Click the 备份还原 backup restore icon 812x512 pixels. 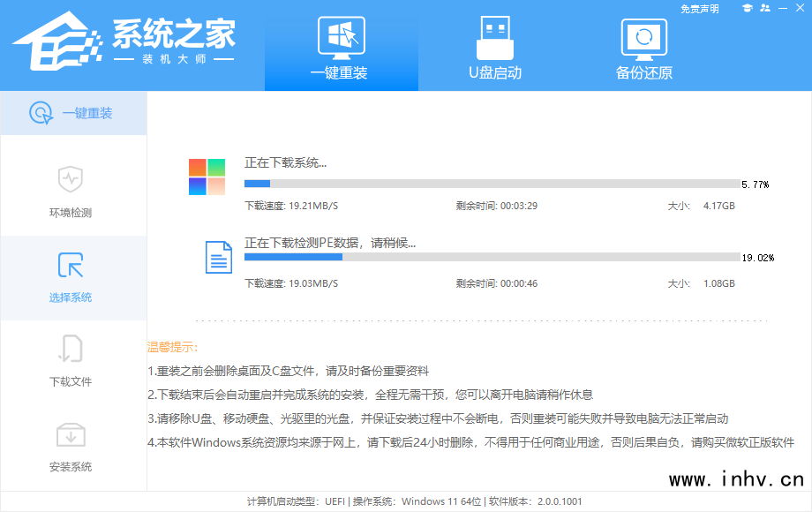coord(643,38)
